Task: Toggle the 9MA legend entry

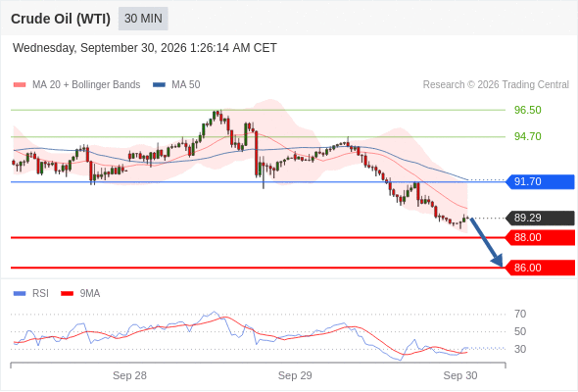Action: (80, 294)
